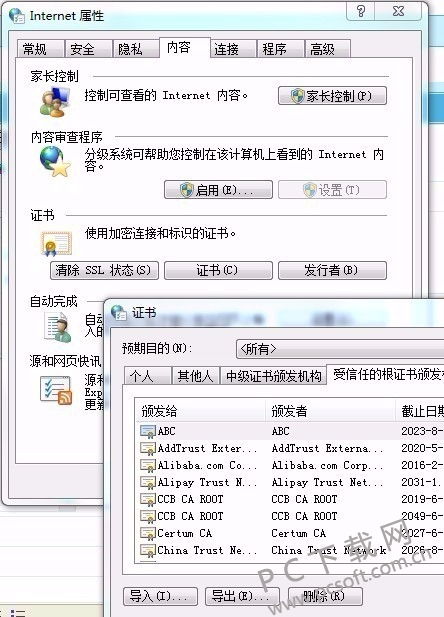The width and height of the screenshot is (444, 617).
Task: Click the feeds checklist RSS icon
Action: coord(56,390)
